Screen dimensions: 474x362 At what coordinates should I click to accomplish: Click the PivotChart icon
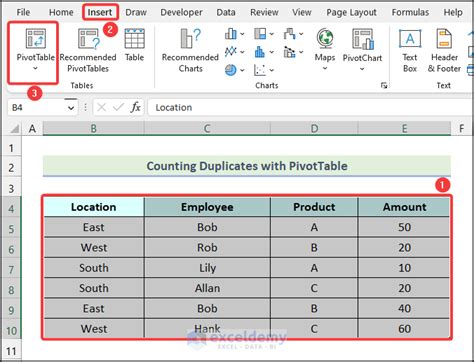pyautogui.click(x=363, y=38)
